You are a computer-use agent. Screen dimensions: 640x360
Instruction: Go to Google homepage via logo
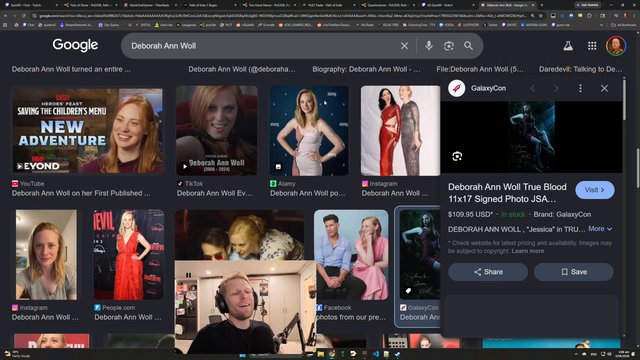(75, 45)
